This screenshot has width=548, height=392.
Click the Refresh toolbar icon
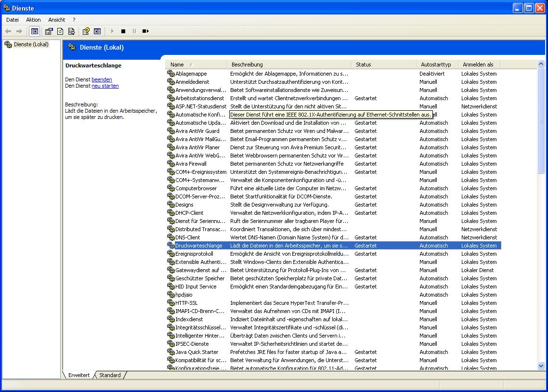click(x=60, y=31)
